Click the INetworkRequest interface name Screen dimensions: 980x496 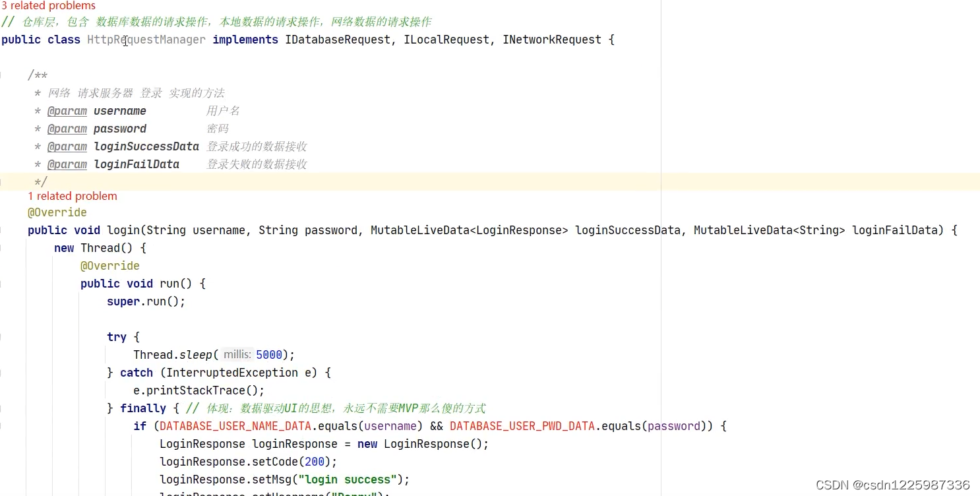552,40
